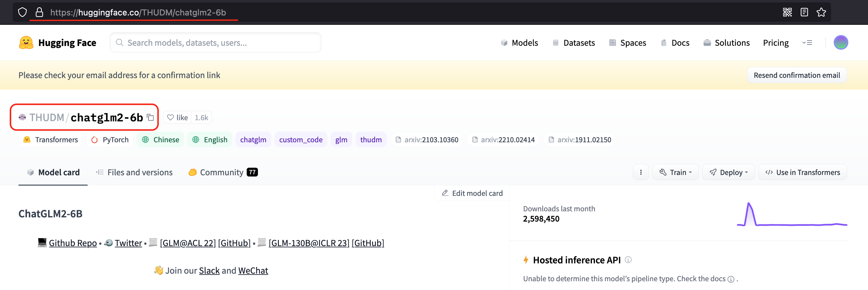Open the Deploy dropdown
The image size is (868, 290).
[x=729, y=172]
